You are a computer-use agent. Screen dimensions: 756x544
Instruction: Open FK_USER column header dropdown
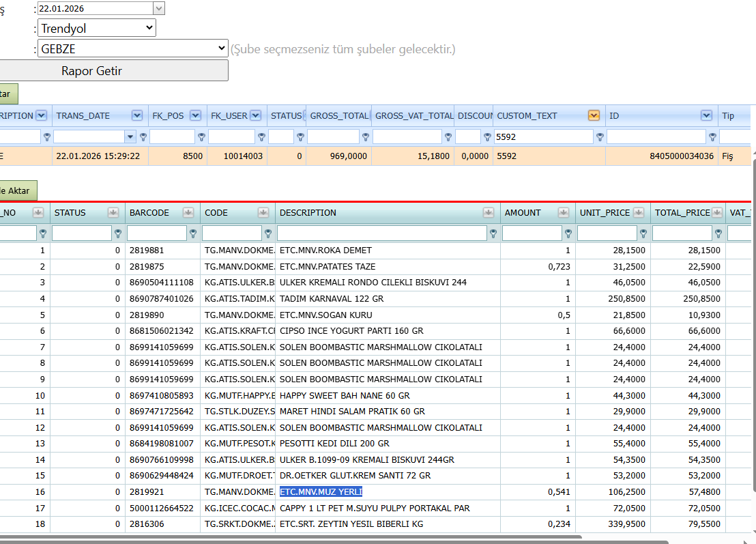click(x=256, y=115)
